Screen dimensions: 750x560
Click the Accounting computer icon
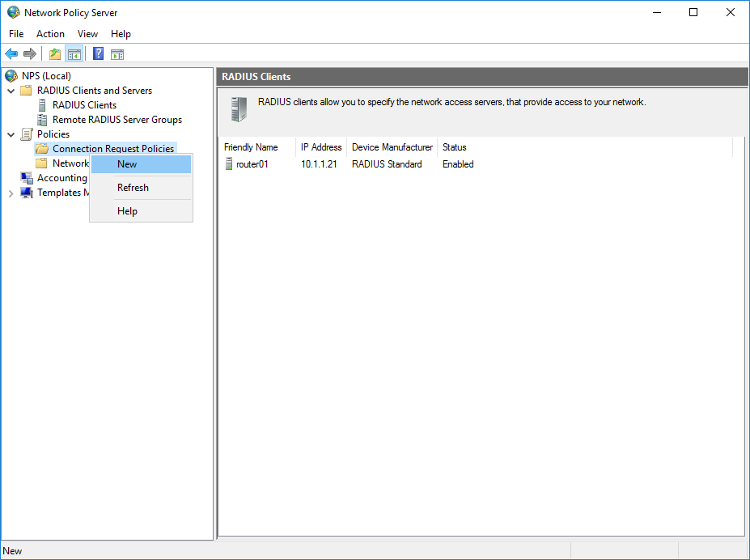[28, 177]
